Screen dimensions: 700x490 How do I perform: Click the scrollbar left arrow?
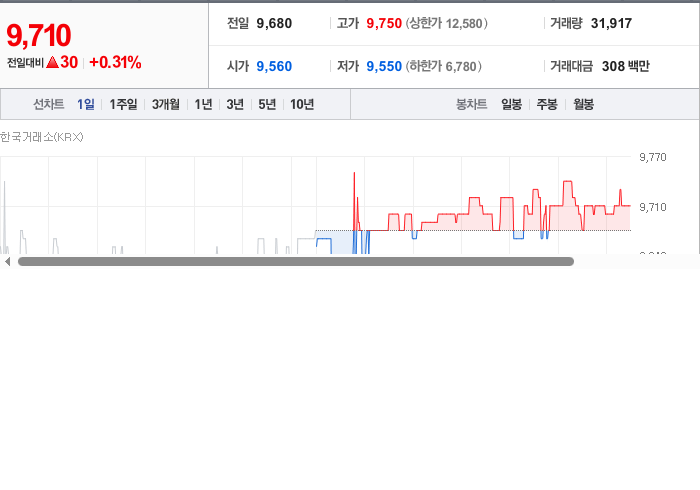point(7,262)
